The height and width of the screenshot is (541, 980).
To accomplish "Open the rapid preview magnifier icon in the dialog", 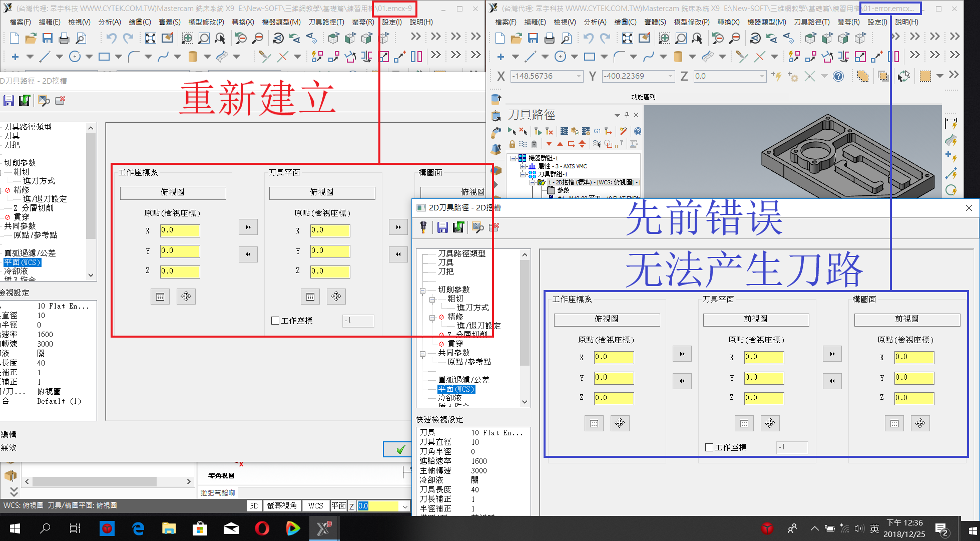I will pos(477,227).
